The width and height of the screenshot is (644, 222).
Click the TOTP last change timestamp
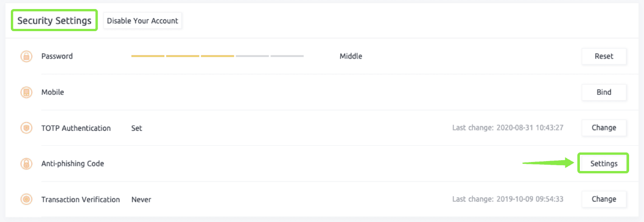[508, 128]
